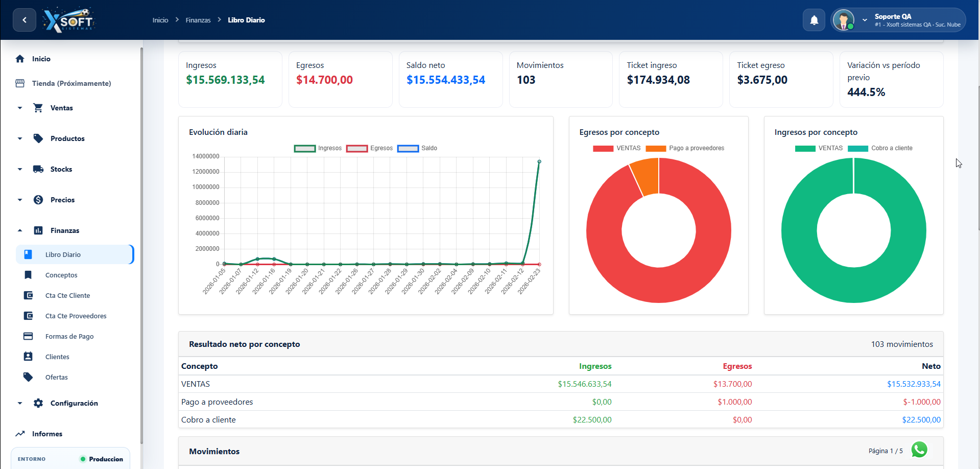Click the Clientes contact icon
The height and width of the screenshot is (469, 980).
click(28, 357)
